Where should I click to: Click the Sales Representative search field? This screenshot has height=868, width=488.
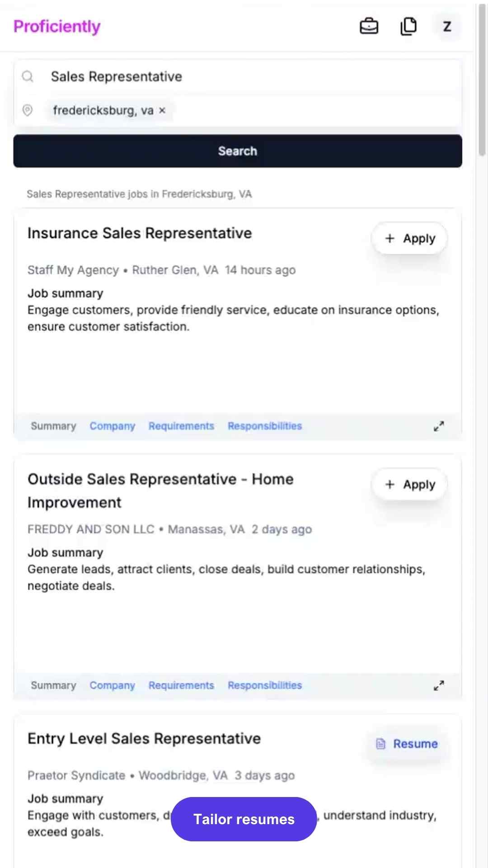(x=238, y=76)
